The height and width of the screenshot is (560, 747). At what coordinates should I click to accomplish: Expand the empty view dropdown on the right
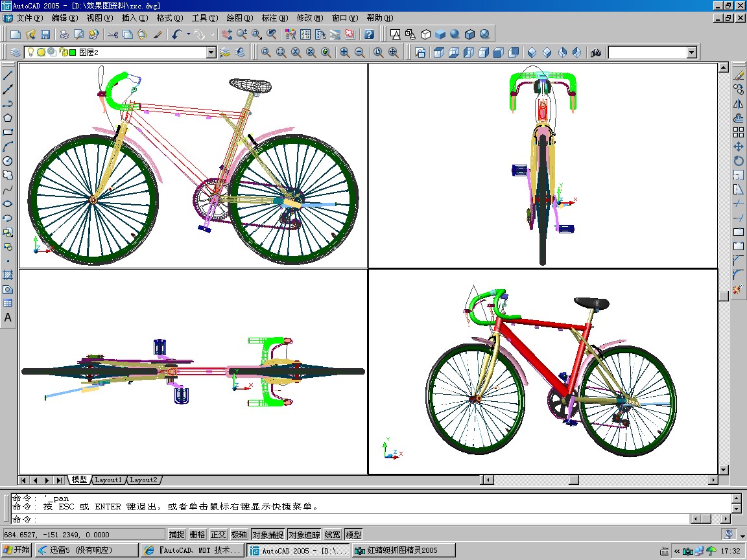click(x=693, y=52)
